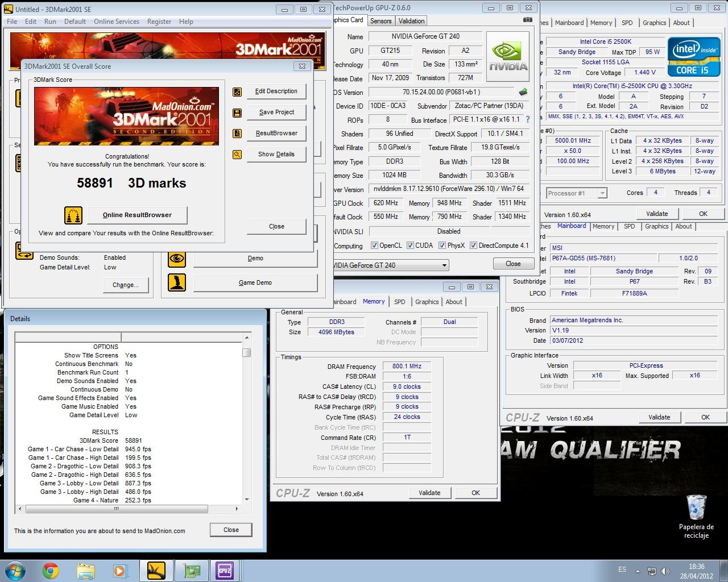This screenshot has width=728, height=582.
Task: Open Windows Media Player taskbar icon
Action: click(x=119, y=570)
